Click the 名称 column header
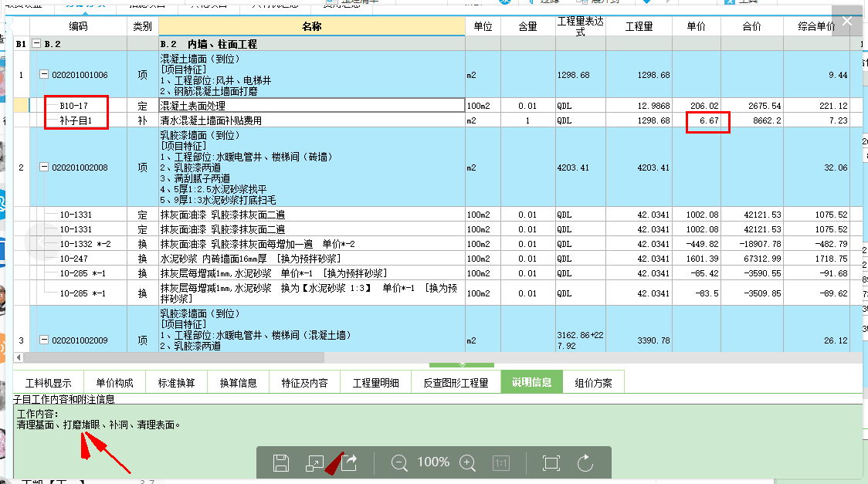Screen dimensions: 868x484 coord(312,26)
